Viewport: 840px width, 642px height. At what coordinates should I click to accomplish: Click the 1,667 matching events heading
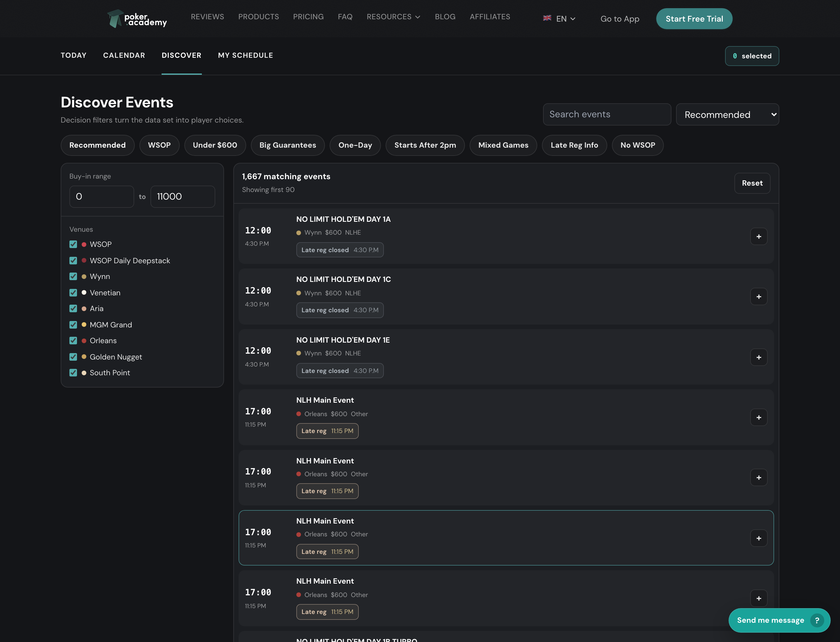click(x=286, y=177)
